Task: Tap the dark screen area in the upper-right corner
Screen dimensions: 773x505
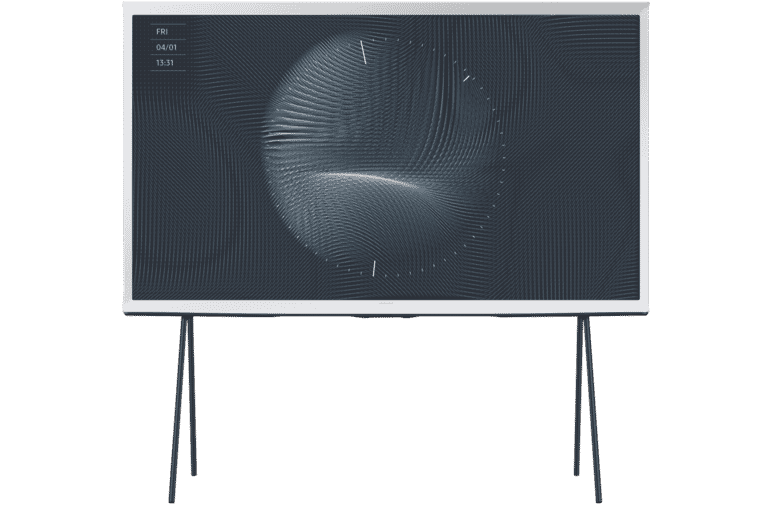Action: coord(600,40)
